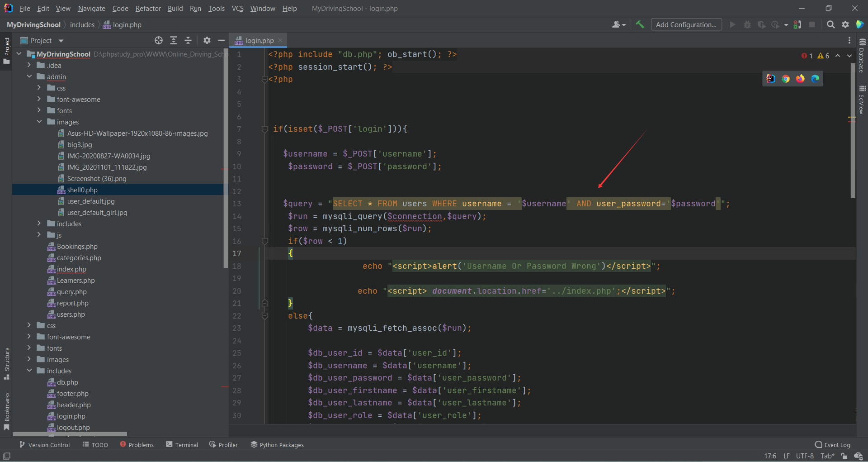The image size is (868, 462).
Task: Open Search Everywhere magnifier icon
Action: point(830,24)
